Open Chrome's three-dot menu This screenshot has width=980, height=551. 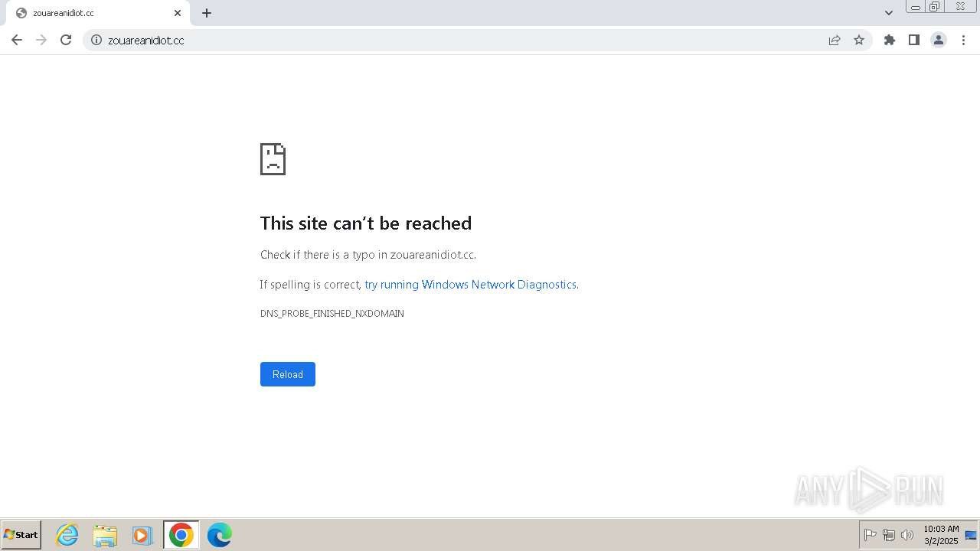(x=964, y=40)
